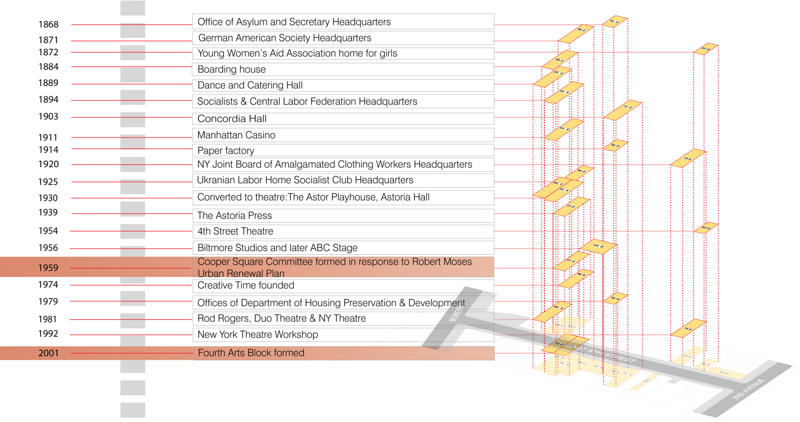Viewport: 800px width, 422px height.
Task: Click the 'Paper factory' entry
Action: click(343, 151)
